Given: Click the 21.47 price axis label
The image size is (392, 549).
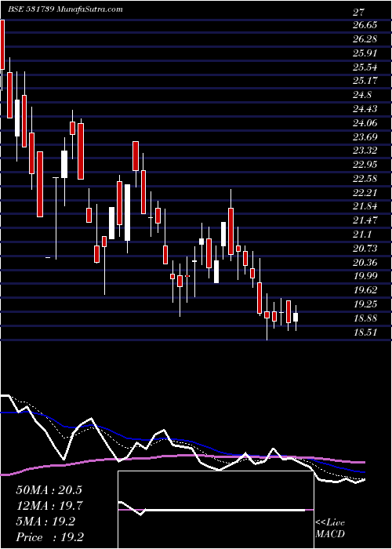Looking at the screenshot, I should coord(365,220).
